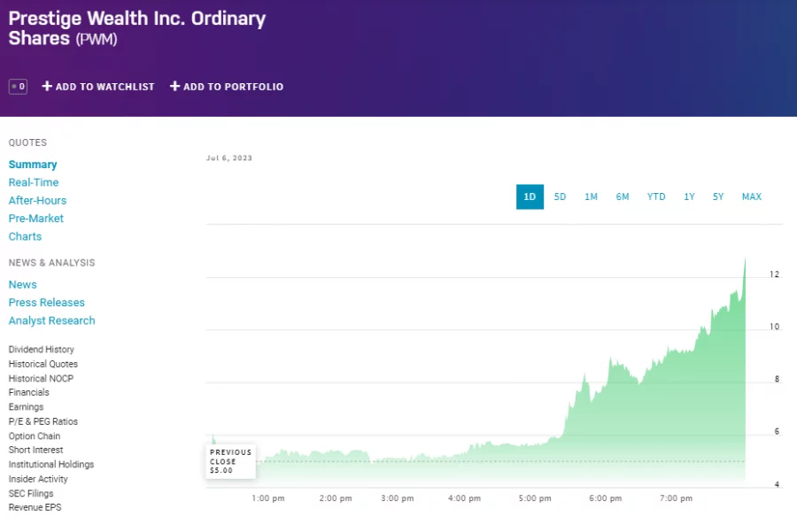Open the Real-Time quotes view
The image size is (797, 532).
tap(34, 182)
